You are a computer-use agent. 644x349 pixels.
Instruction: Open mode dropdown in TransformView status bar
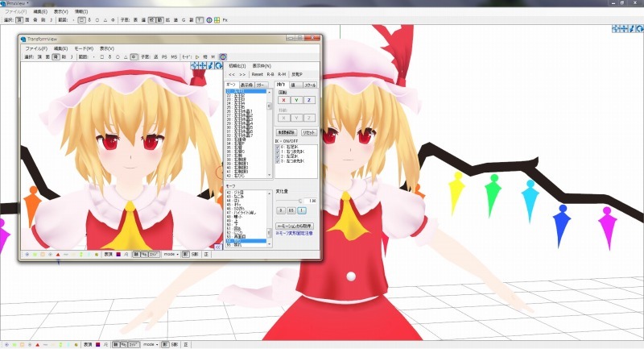click(x=171, y=255)
